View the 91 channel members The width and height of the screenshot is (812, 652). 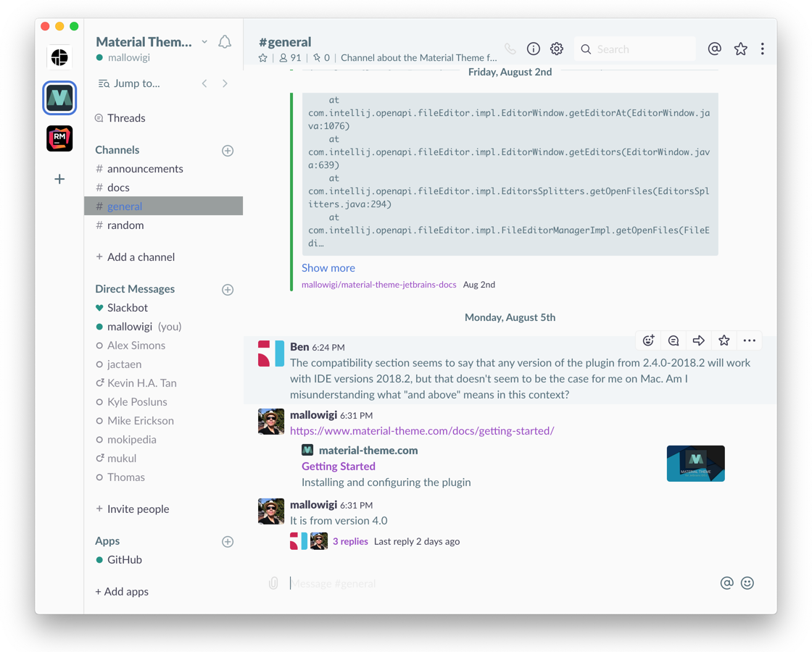coord(290,58)
